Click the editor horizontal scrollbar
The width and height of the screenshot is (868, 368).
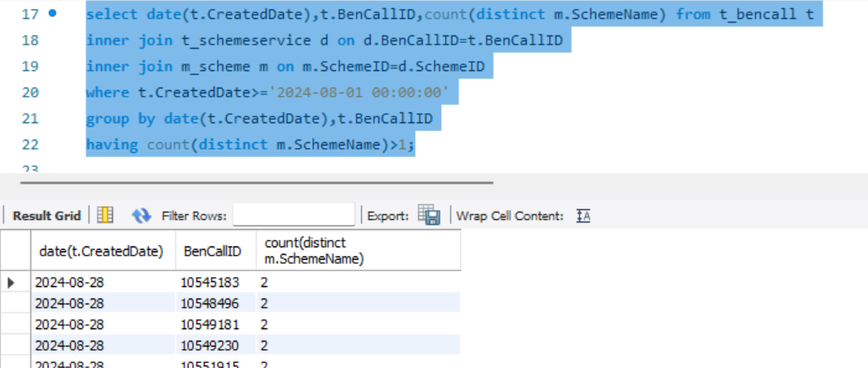click(x=256, y=182)
